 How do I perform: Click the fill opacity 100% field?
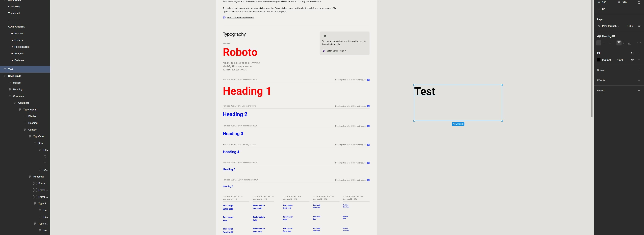tap(620, 60)
